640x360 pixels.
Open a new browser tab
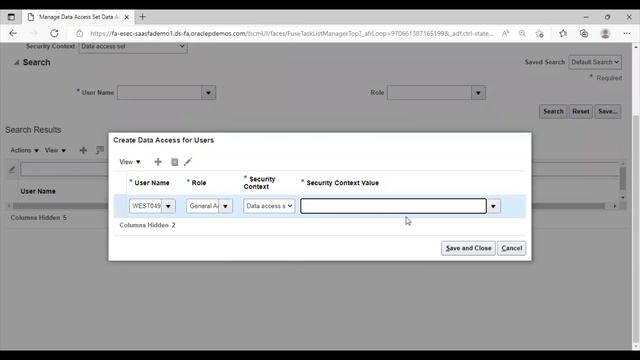pyautogui.click(x=142, y=17)
